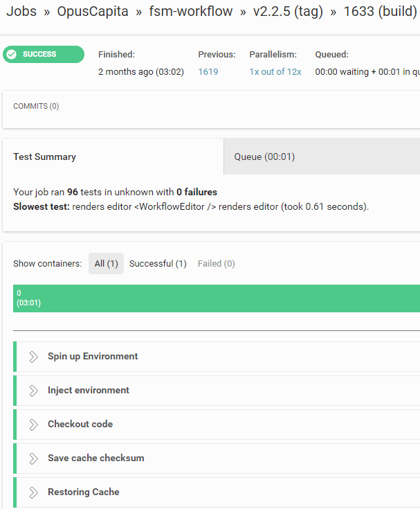
Task: Open OpusCapita breadcrumb link
Action: tap(93, 12)
